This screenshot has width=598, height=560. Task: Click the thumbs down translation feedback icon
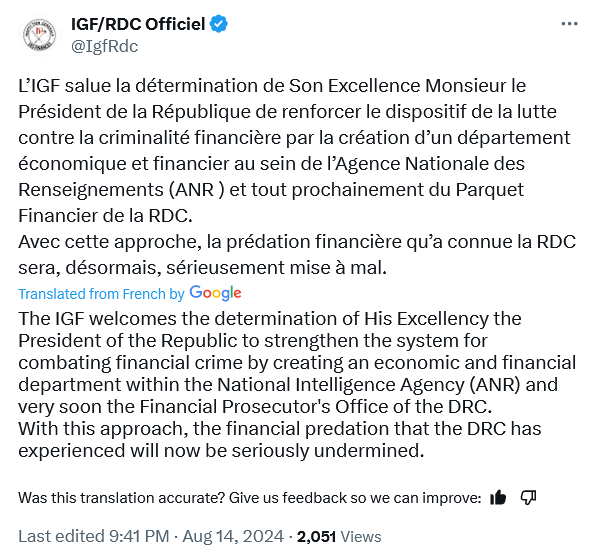[528, 497]
